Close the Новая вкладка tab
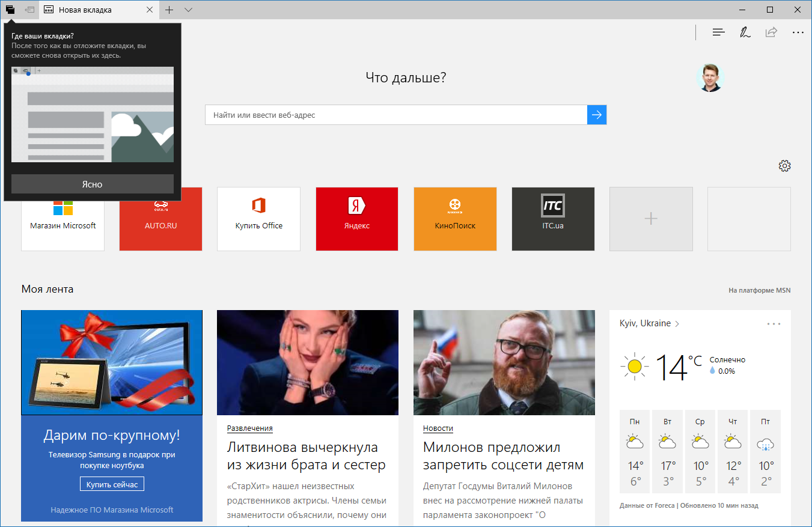 tap(150, 10)
